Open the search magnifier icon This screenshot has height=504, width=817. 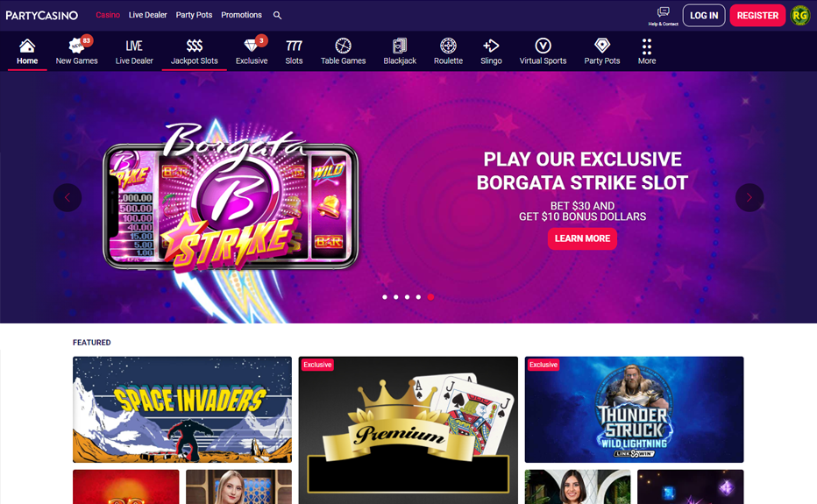(277, 16)
